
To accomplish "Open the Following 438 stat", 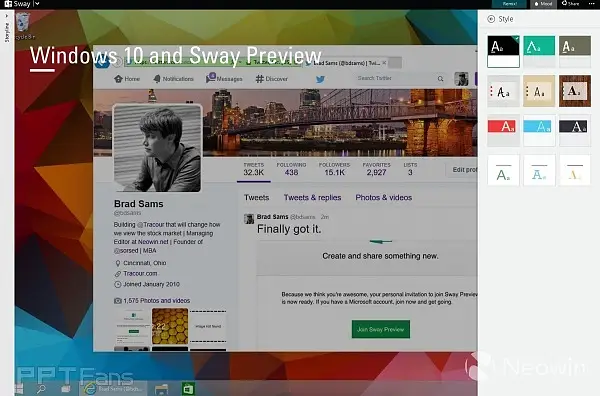I will pos(291,169).
